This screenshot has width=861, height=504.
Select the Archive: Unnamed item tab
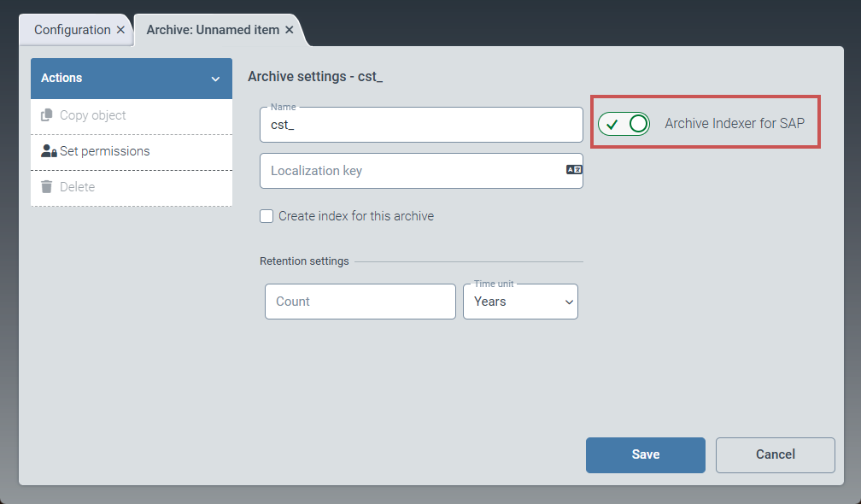(213, 30)
